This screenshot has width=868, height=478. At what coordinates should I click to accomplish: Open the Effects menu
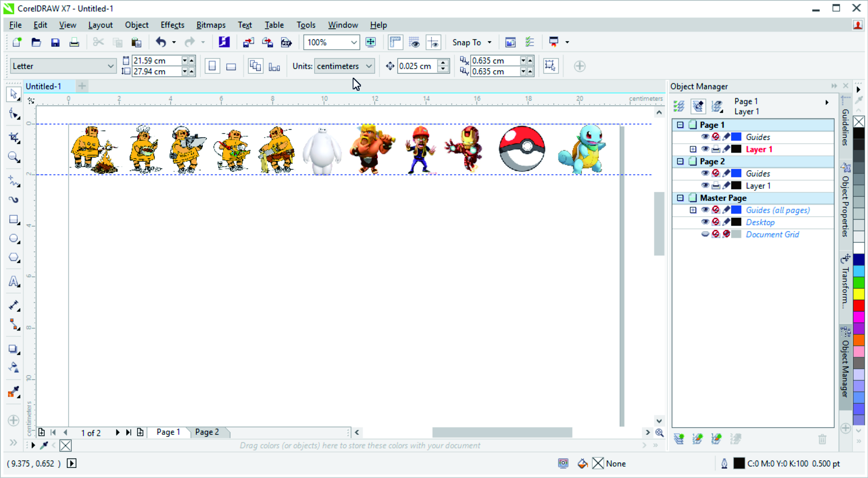(x=172, y=25)
